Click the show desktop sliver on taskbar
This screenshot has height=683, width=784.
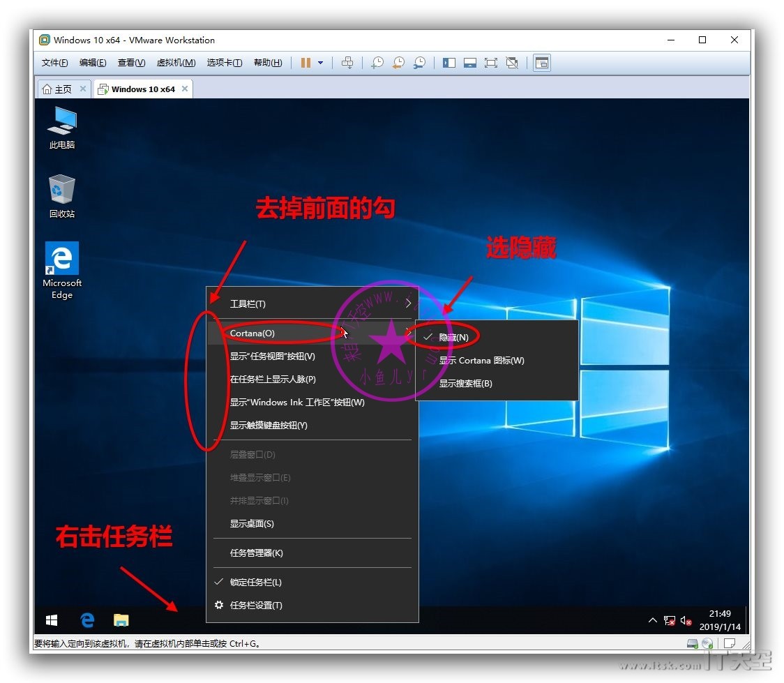[x=746, y=620]
